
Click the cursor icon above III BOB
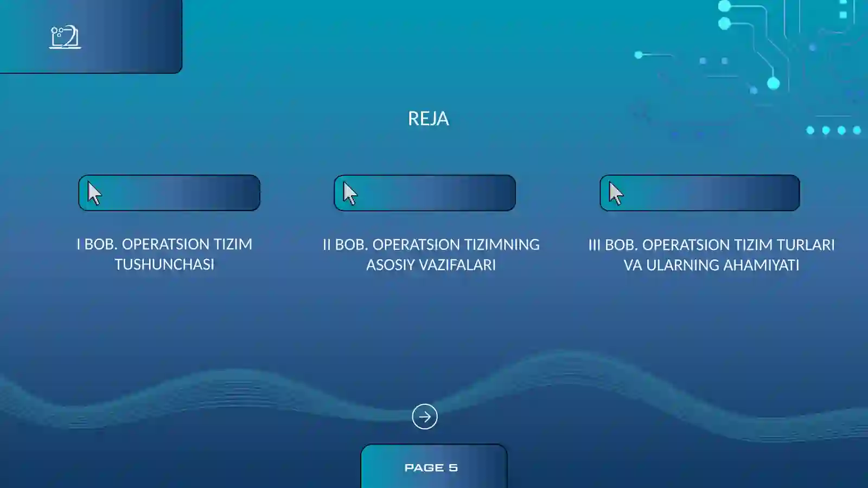pyautogui.click(x=616, y=194)
